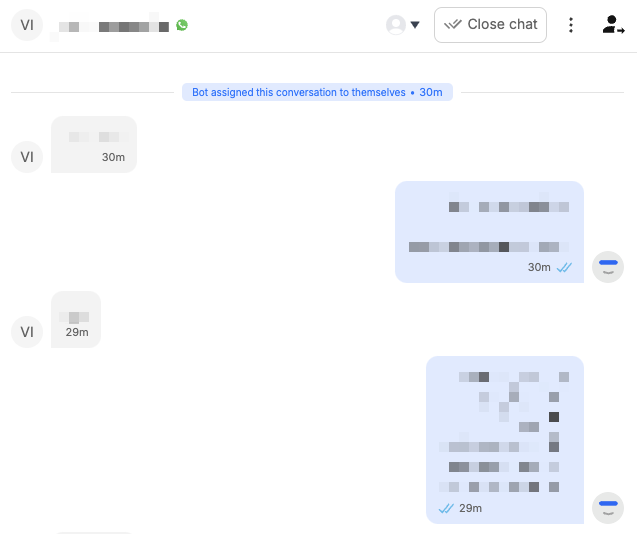637x534 pixels.
Task: Click the incoming message bubble at 29m
Action: click(76, 319)
